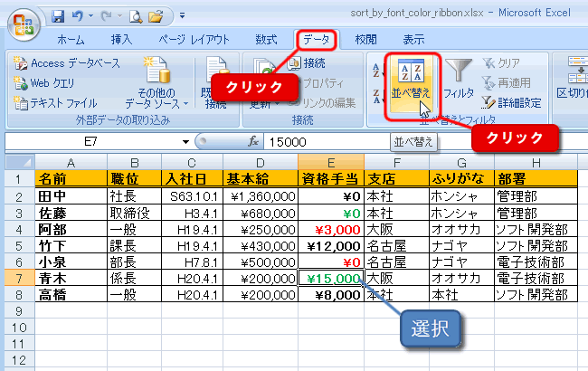The image size is (588, 371).
Task: Click cell containing 高橋
Action: [x=71, y=295]
